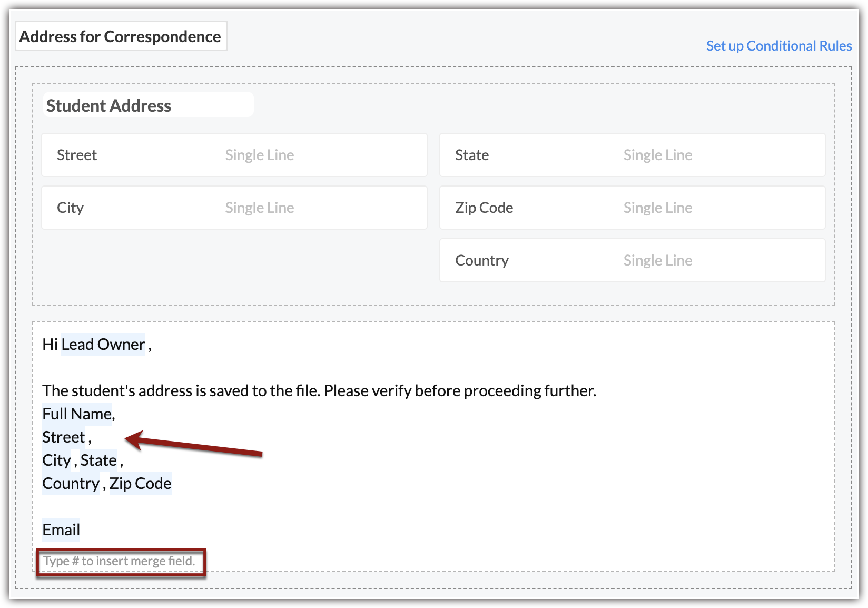This screenshot has width=868, height=608.
Task: Click the Country merge field in message
Action: [x=71, y=484]
